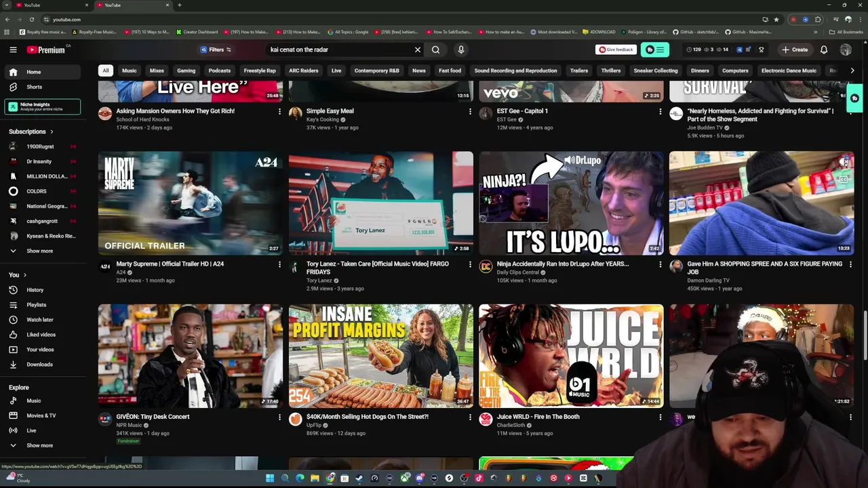The width and height of the screenshot is (868, 488).
Task: Open more options for EST Gee - Capitol 1
Action: (660, 111)
